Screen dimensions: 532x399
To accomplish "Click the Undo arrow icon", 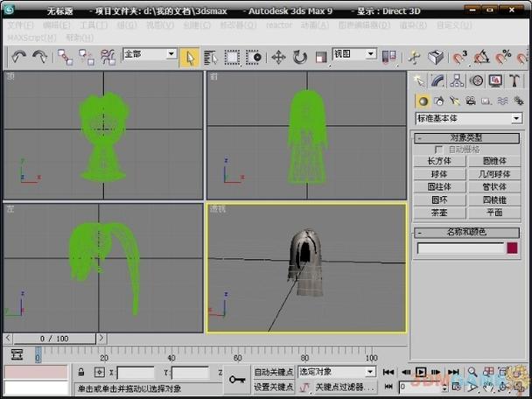I will [19, 57].
